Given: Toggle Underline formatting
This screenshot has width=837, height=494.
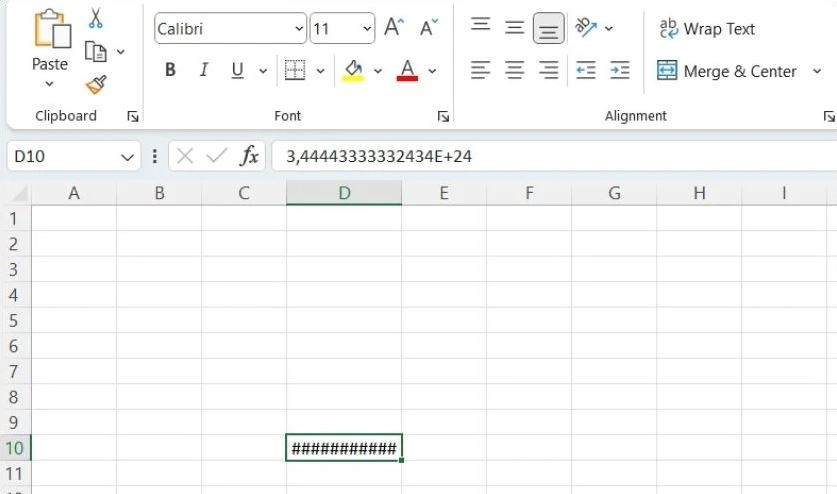Looking at the screenshot, I should click(x=238, y=70).
